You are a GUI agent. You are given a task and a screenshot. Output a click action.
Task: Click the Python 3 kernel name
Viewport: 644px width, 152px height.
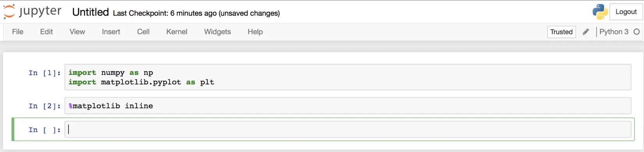(614, 32)
